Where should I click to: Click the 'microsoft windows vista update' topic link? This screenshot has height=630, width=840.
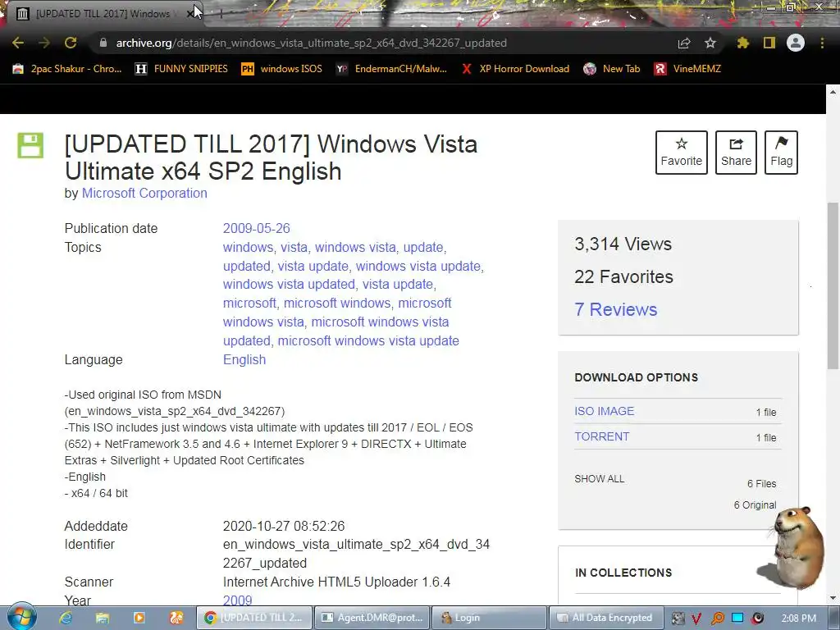(x=368, y=340)
